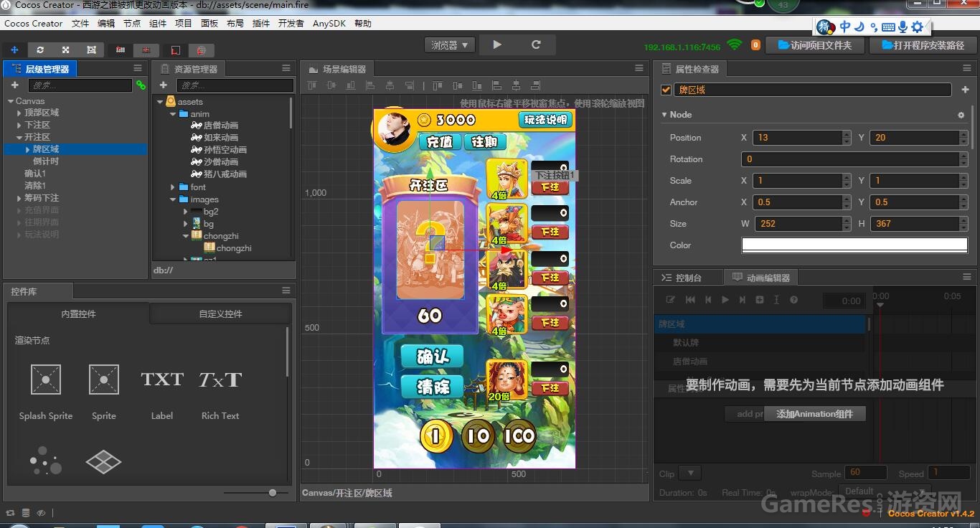Click the WiFi connection status icon
Image resolution: width=980 pixels, height=528 pixels.
[734, 44]
